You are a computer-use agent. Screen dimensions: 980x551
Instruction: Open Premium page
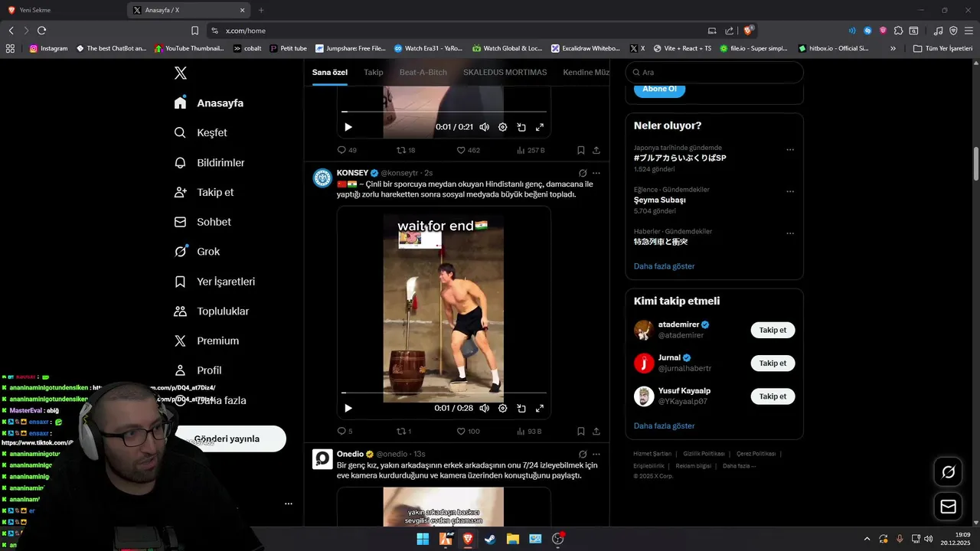click(207, 341)
